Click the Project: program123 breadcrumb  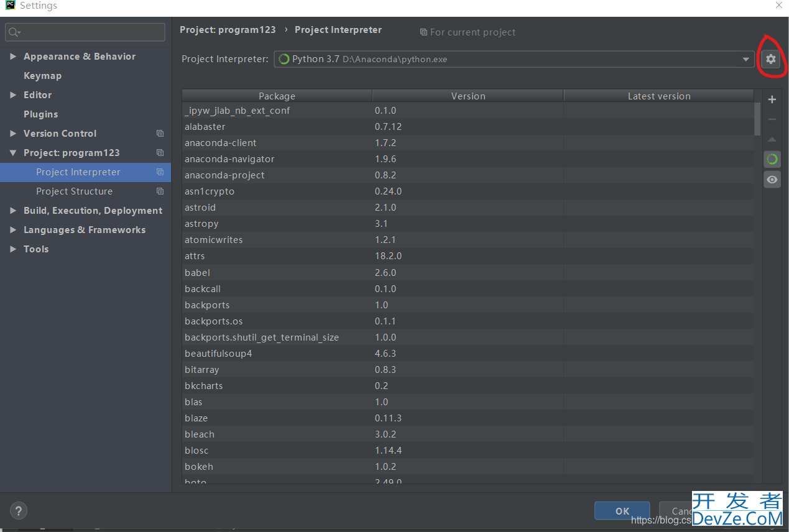click(x=228, y=30)
